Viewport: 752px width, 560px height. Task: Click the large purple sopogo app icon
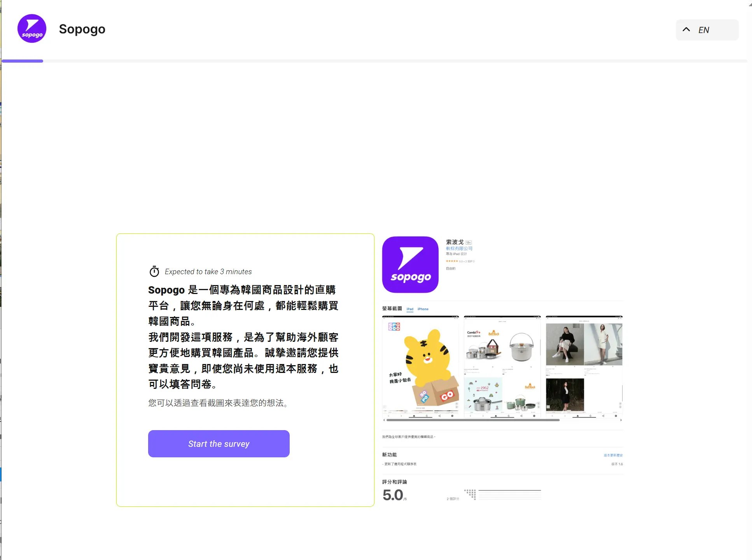pos(410,264)
